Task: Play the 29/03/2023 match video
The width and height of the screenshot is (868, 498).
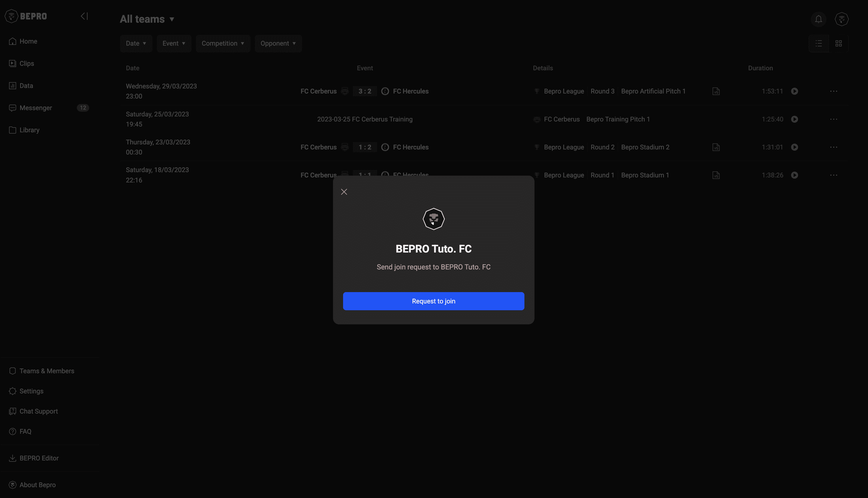Action: pos(794,91)
